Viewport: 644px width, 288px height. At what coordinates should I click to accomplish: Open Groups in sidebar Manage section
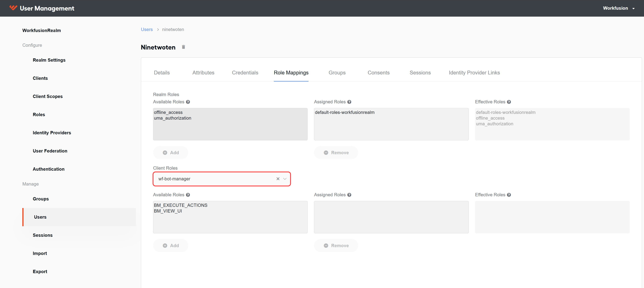point(41,199)
